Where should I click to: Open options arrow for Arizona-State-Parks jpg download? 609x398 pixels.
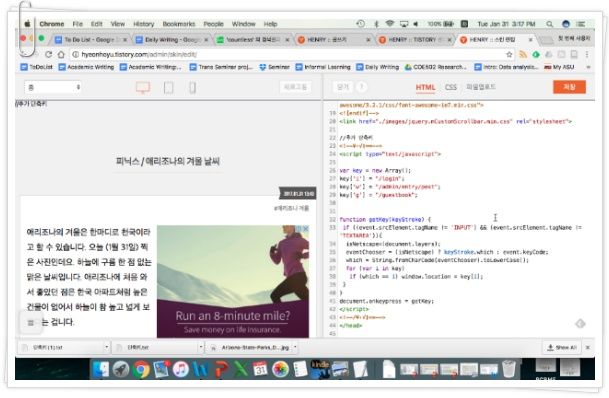pos(295,347)
